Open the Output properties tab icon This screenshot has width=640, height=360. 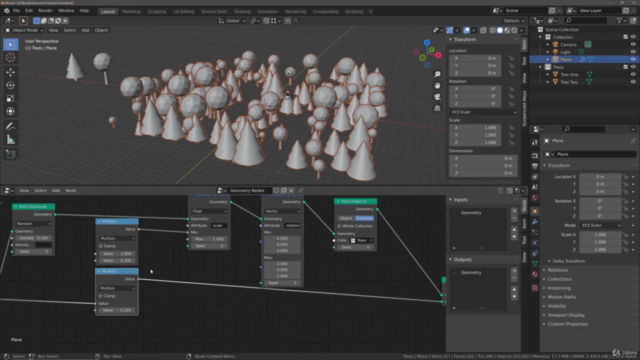[535, 166]
